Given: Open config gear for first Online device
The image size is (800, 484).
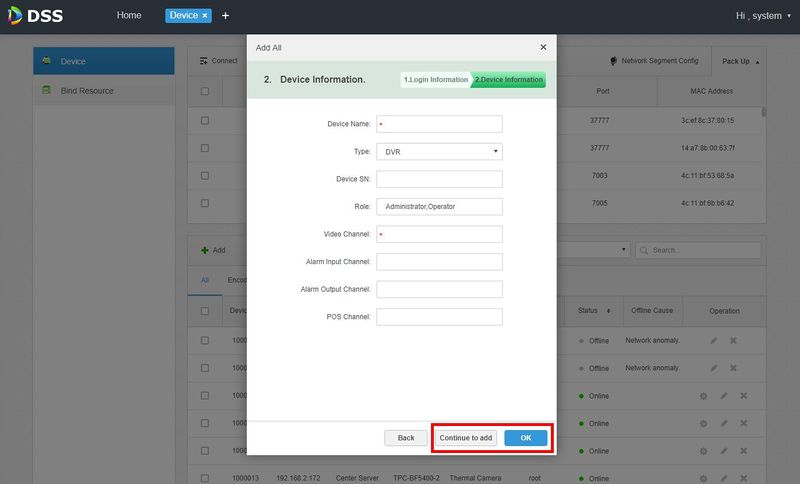Looking at the screenshot, I should (x=704, y=396).
